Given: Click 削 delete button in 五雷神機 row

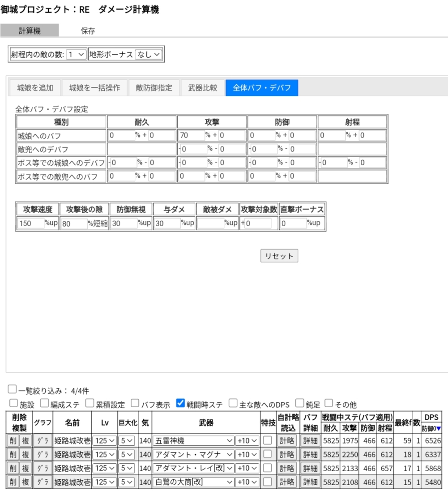Looking at the screenshot, I should (x=13, y=441).
